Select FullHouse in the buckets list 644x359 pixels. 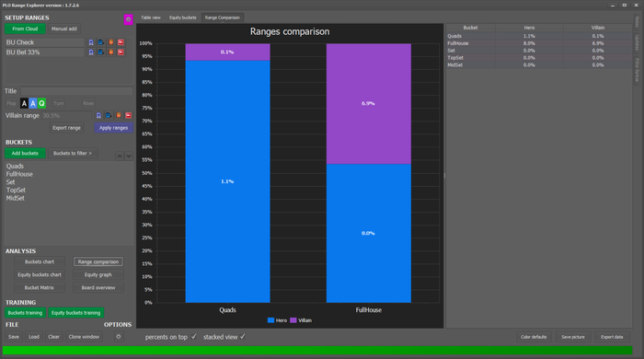point(19,174)
